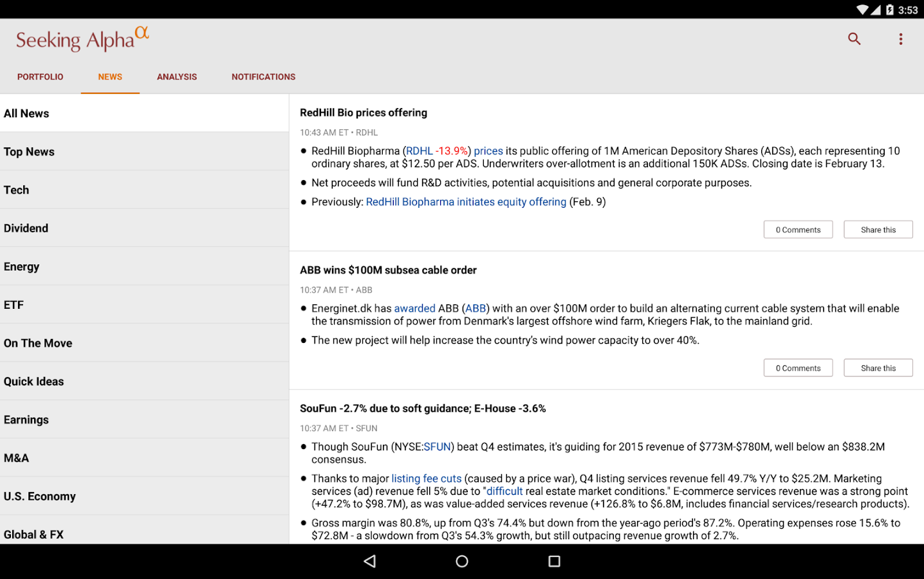Share the ABB cable order article
This screenshot has height=579, width=924.
click(x=878, y=368)
